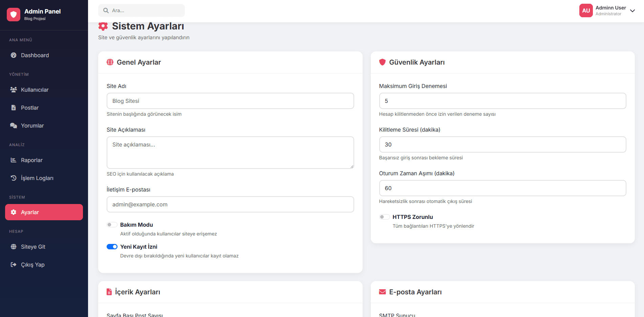The image size is (644, 317).
Task: Focus the Maksimum Giriş Denemesi field
Action: point(502,101)
